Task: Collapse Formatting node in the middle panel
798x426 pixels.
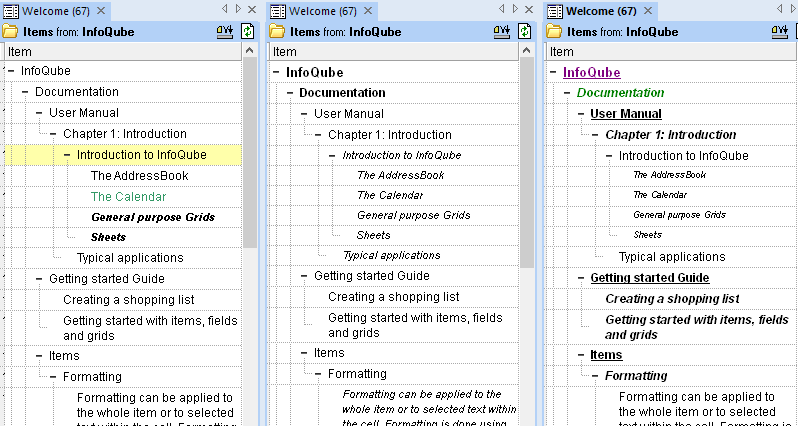Action: click(x=318, y=374)
